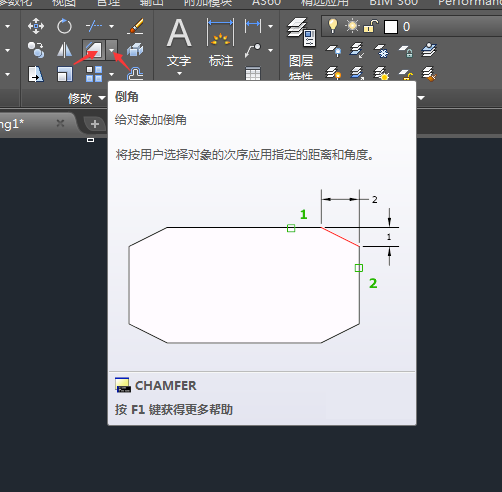Click the layer Unlock icon

point(405,74)
